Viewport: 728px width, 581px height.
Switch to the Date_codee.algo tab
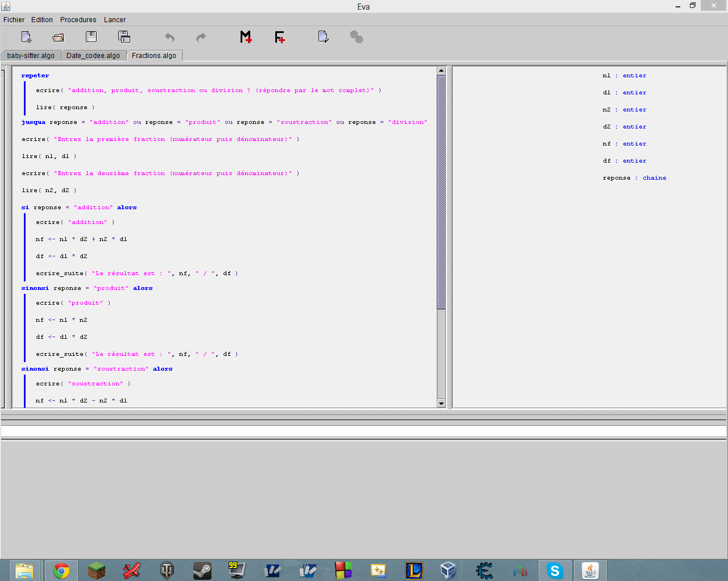tap(93, 56)
